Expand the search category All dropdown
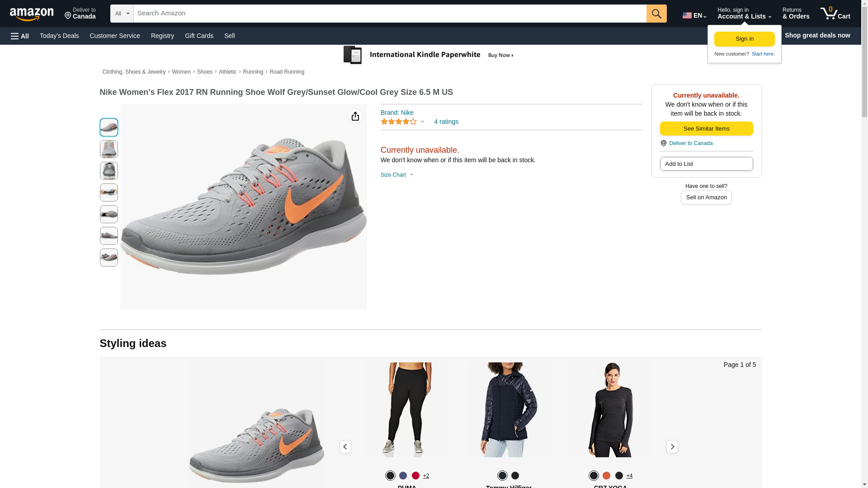The height and width of the screenshot is (488, 868). [x=122, y=14]
